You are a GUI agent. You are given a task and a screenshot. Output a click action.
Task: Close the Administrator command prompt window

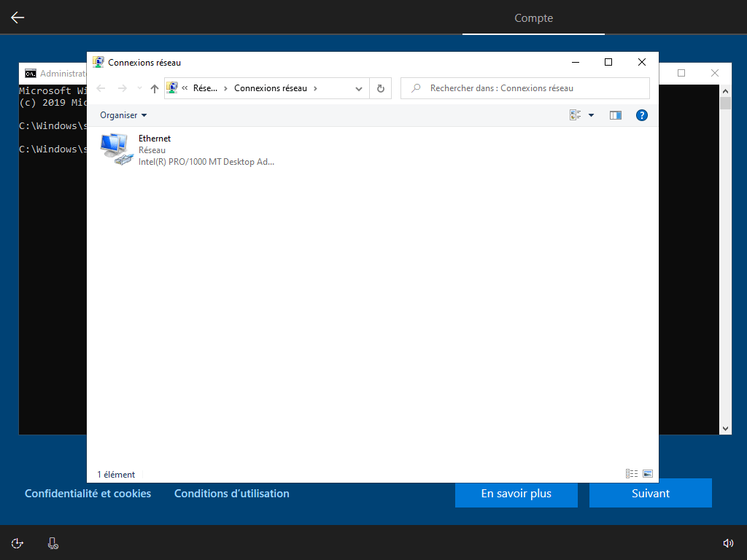tap(715, 73)
